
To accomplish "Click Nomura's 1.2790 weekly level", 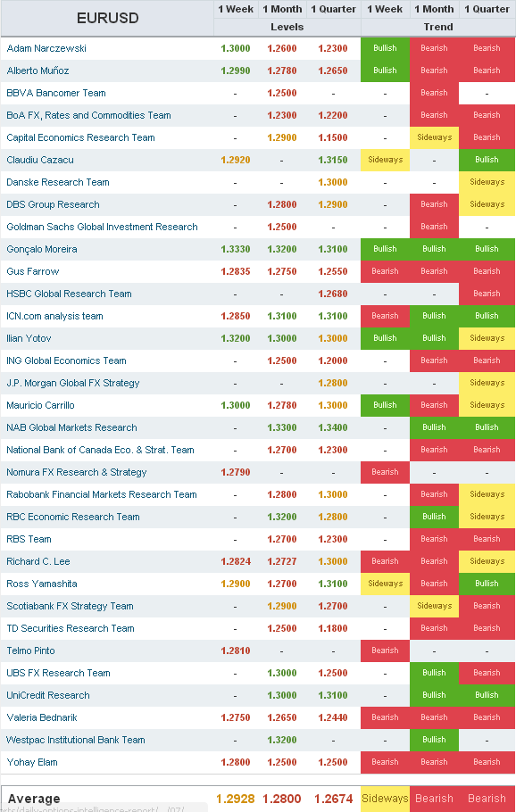I will click(236, 471).
